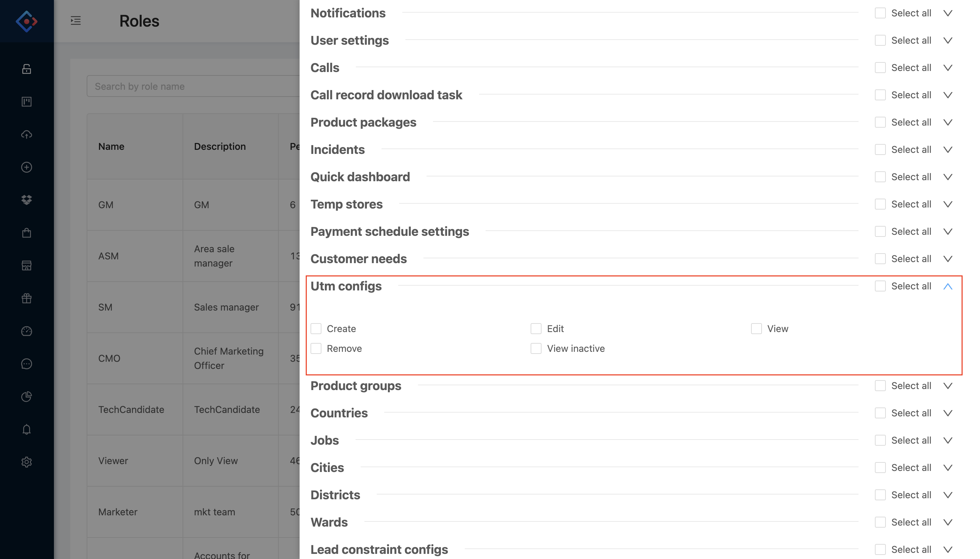The width and height of the screenshot is (980, 559).
Task: Check the View inactive permission
Action: [x=536, y=348]
